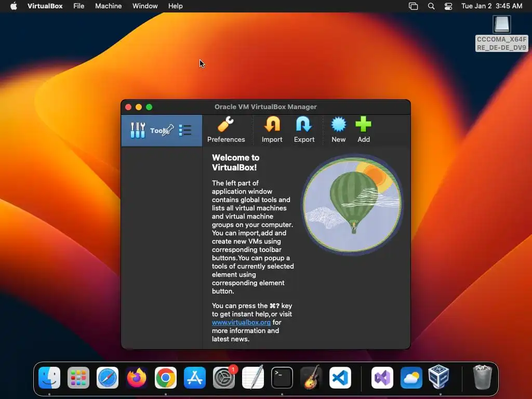Select the CCCOMA_X64FRE_DE-DE_DV9 disk icon on the desktop
The width and height of the screenshot is (532, 399).
pyautogui.click(x=501, y=34)
